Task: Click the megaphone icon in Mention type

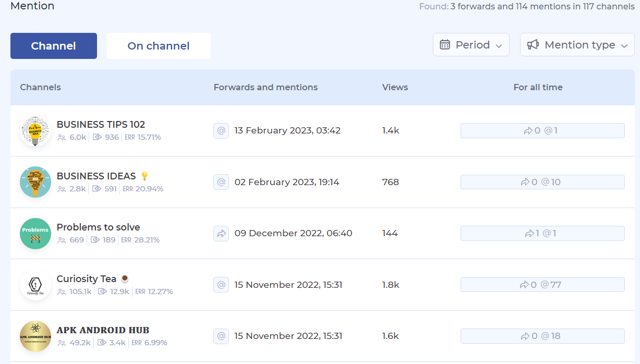Action: pyautogui.click(x=533, y=45)
